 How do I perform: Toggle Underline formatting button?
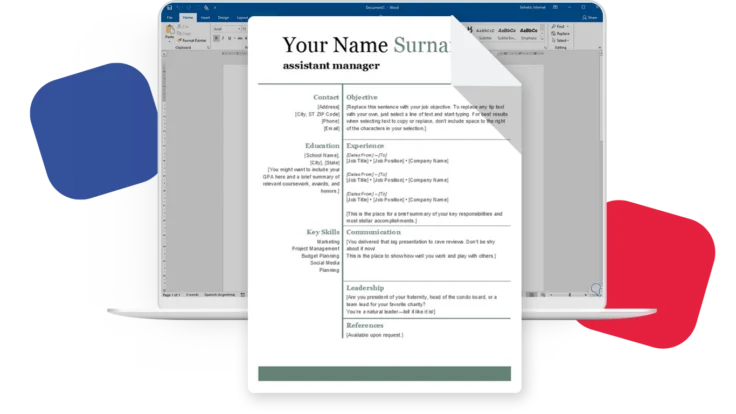tap(230, 38)
